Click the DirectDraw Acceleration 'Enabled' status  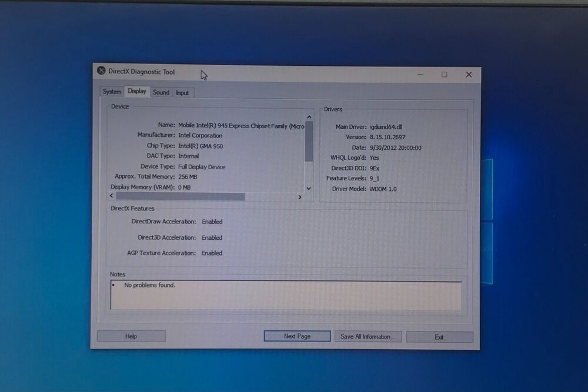tap(212, 222)
